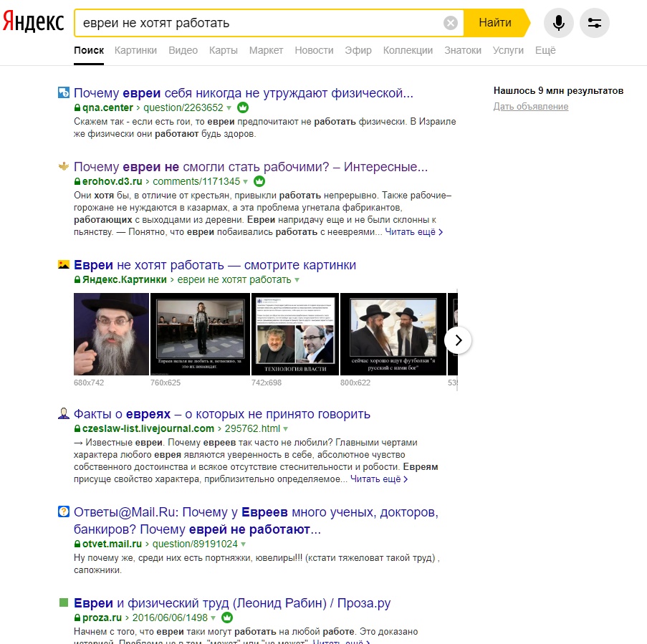Expand dropdown arrow next to 295762.html
This screenshot has width=647, height=644.
286,429
